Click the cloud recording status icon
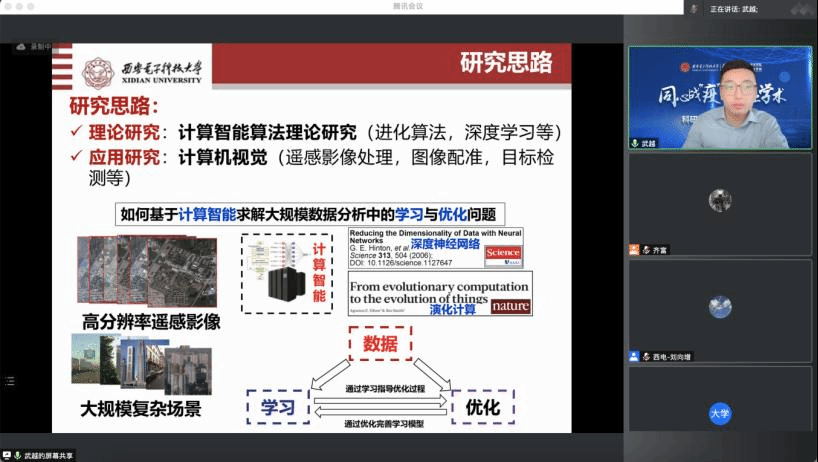818x462 pixels. (21, 47)
